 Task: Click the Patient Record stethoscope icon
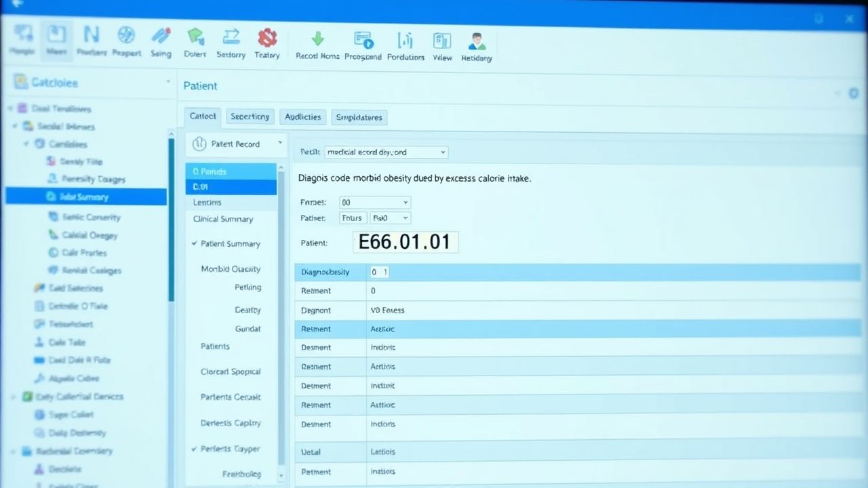(x=199, y=144)
